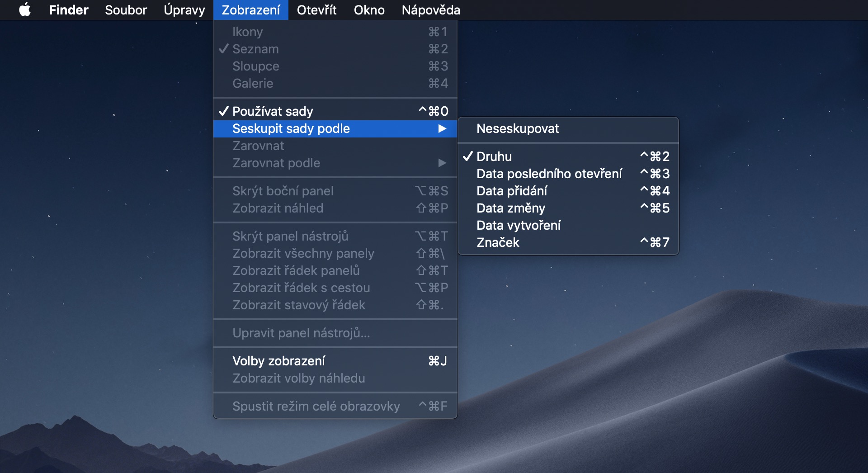This screenshot has height=473, width=868.
Task: Group stacks by Data posledního otevření
Action: point(568,174)
